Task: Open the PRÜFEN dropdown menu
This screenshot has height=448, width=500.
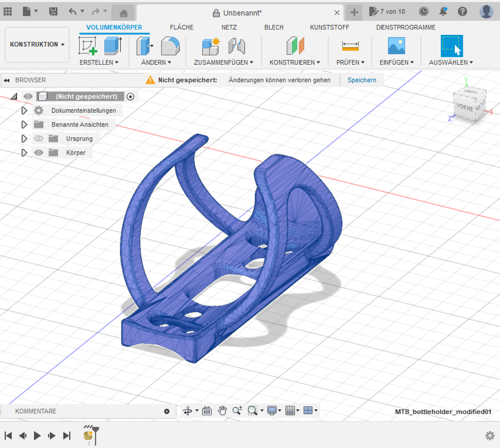Action: pos(350,62)
